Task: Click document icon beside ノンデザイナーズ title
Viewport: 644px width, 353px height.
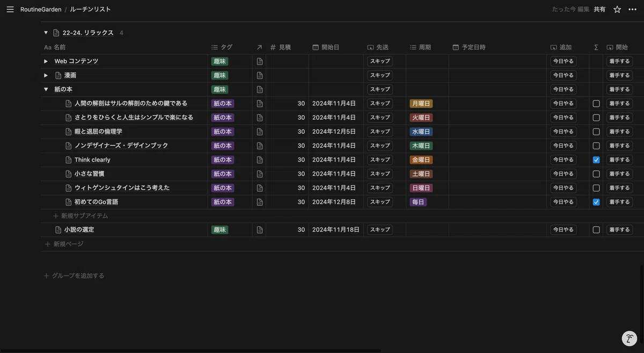Action: (x=68, y=146)
